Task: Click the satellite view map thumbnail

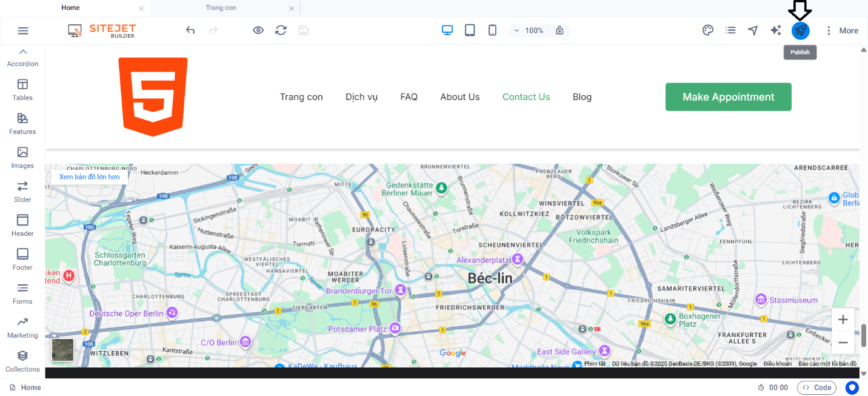Action: pyautogui.click(x=62, y=350)
